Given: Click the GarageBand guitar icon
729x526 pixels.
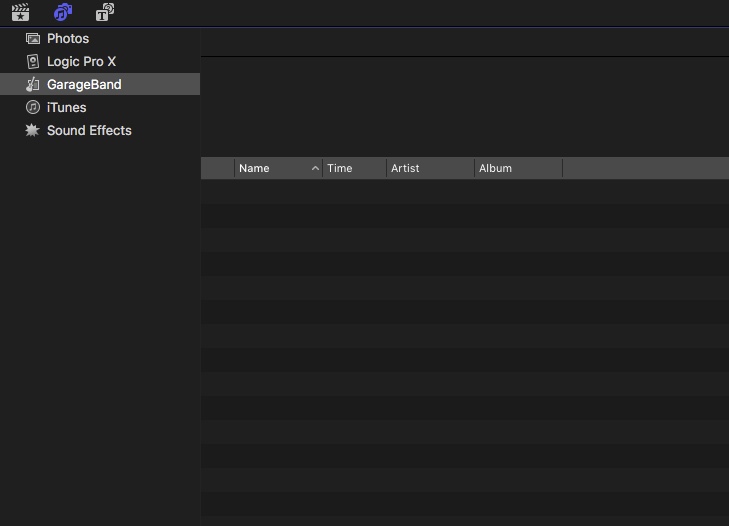Looking at the screenshot, I should [33, 84].
